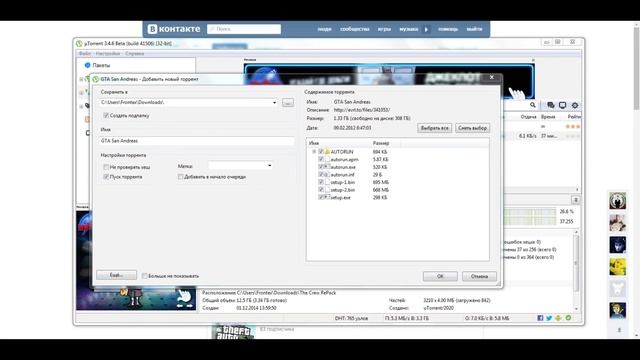This screenshot has height=360, width=640.
Task: Click the Twitter icon in uTorrent status bar
Action: 549,318
